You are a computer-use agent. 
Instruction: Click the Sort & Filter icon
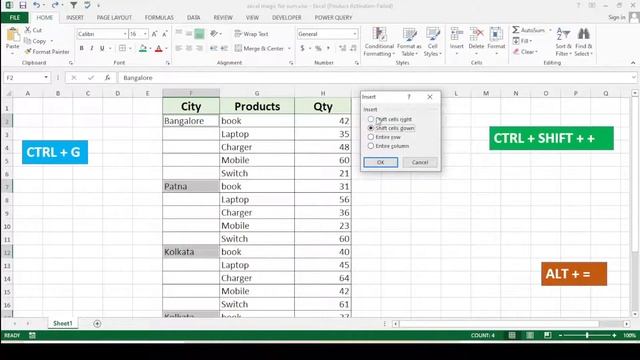(x=563, y=34)
